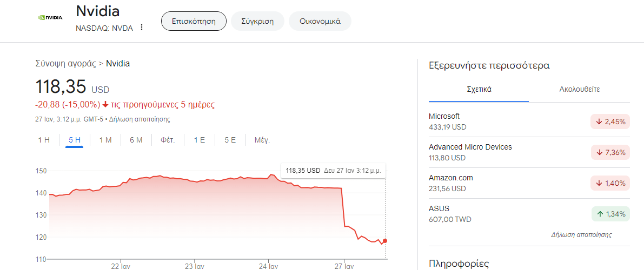This screenshot has height=270, width=644.
Task: Switch to the Σχετικά tab
Action: [x=479, y=90]
